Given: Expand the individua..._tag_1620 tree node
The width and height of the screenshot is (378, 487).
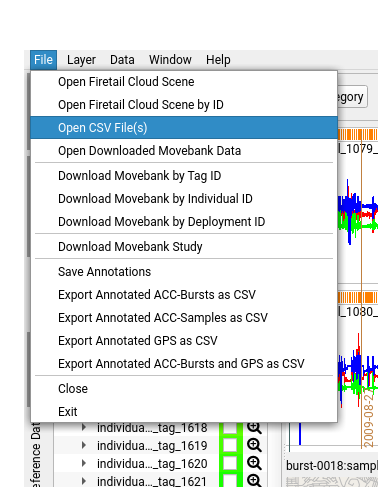Looking at the screenshot, I should pyautogui.click(x=84, y=463).
